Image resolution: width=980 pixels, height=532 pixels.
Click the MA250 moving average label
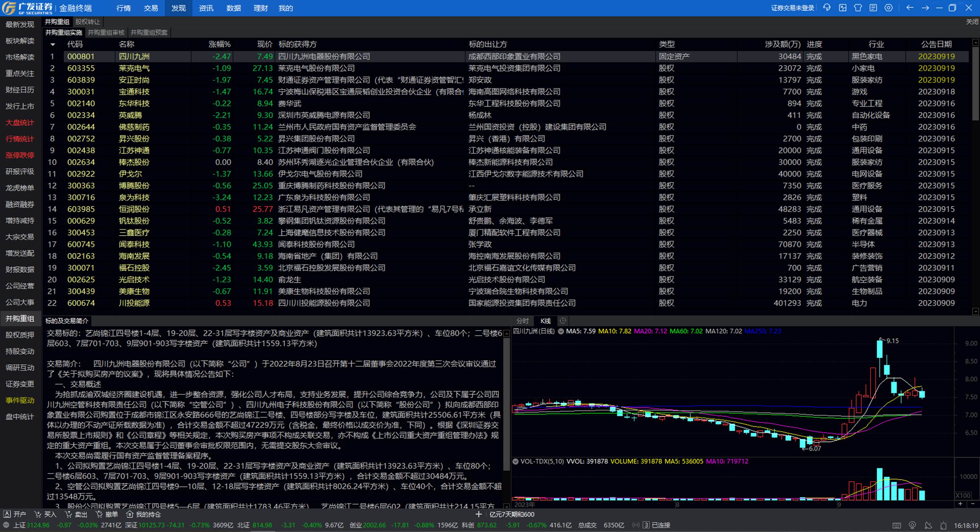point(762,331)
